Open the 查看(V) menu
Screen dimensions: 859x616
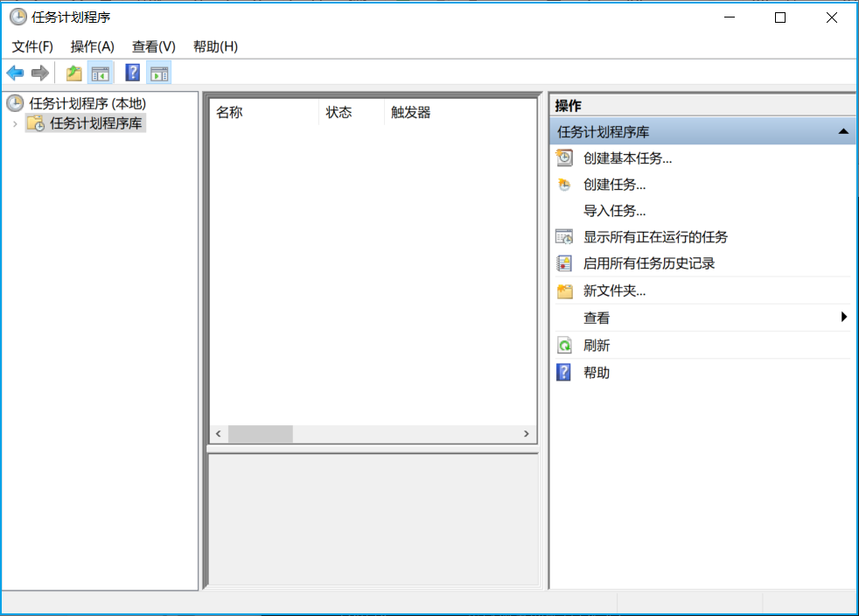click(152, 46)
